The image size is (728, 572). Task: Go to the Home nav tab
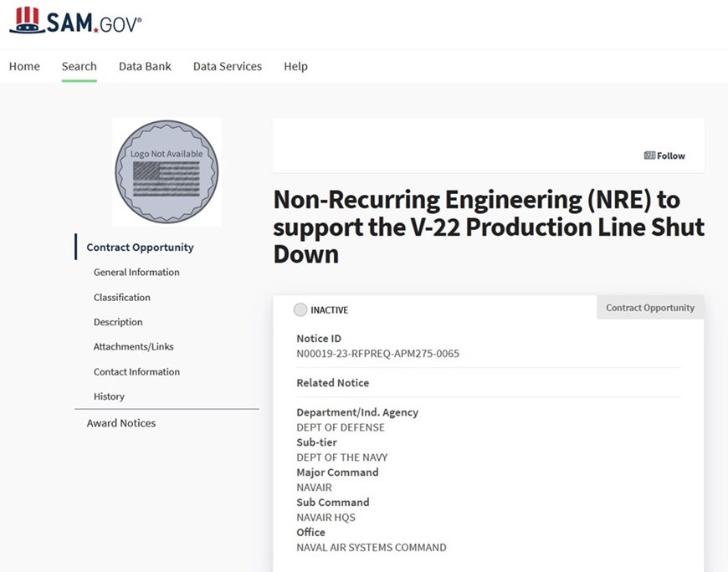click(24, 66)
